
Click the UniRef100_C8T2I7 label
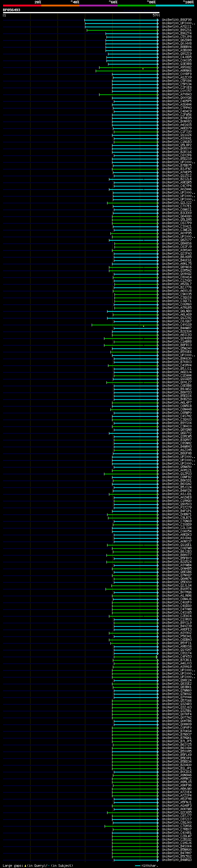(x=177, y=819)
